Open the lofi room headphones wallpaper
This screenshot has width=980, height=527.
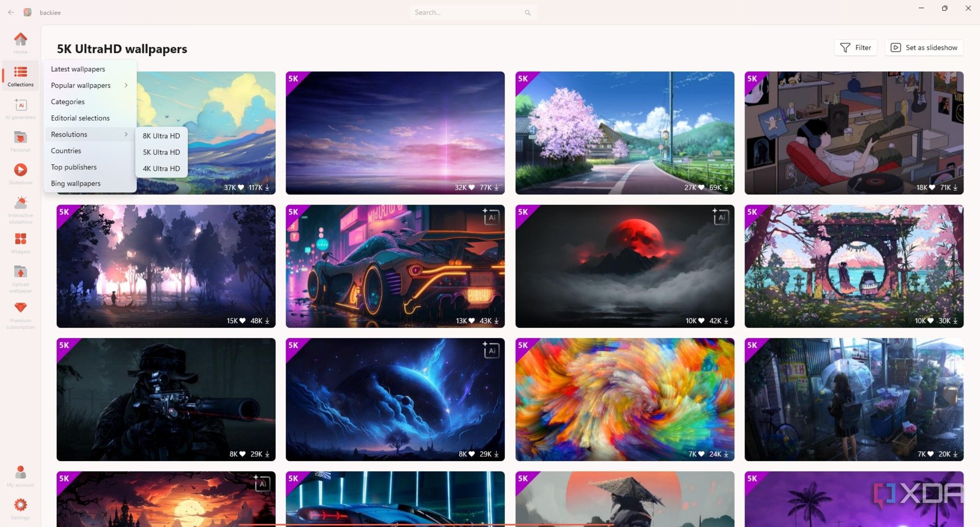[x=854, y=133]
